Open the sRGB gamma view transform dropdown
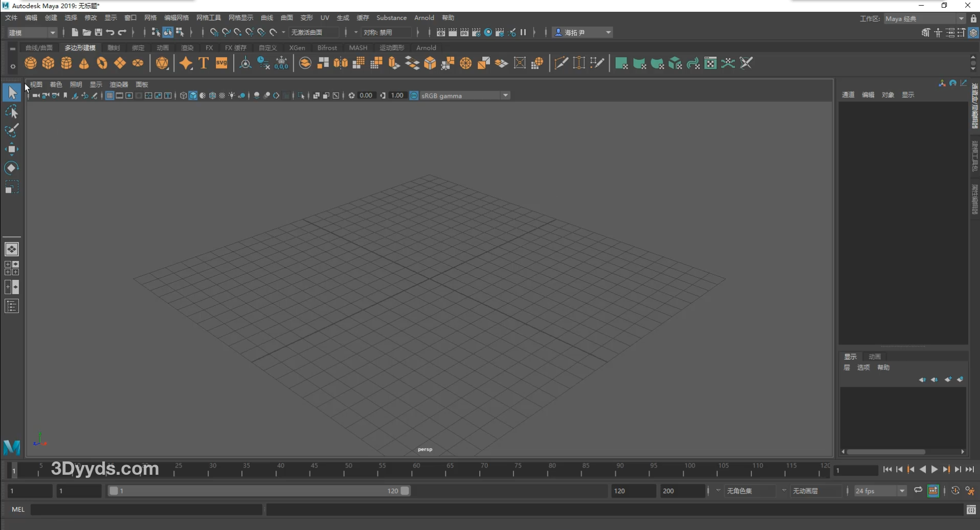The height and width of the screenshot is (530, 980). tap(505, 96)
